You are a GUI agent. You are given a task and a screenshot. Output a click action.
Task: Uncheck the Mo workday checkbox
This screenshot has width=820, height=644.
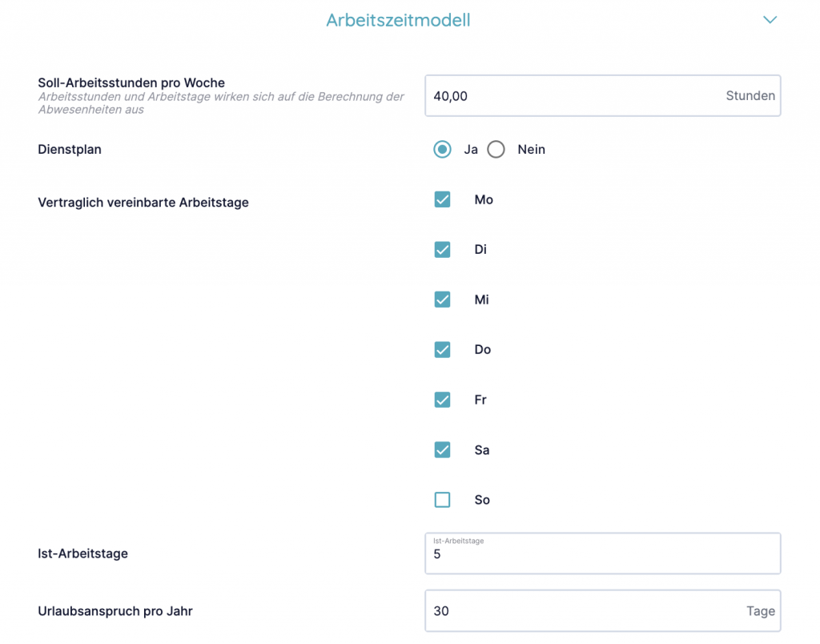[x=442, y=199]
